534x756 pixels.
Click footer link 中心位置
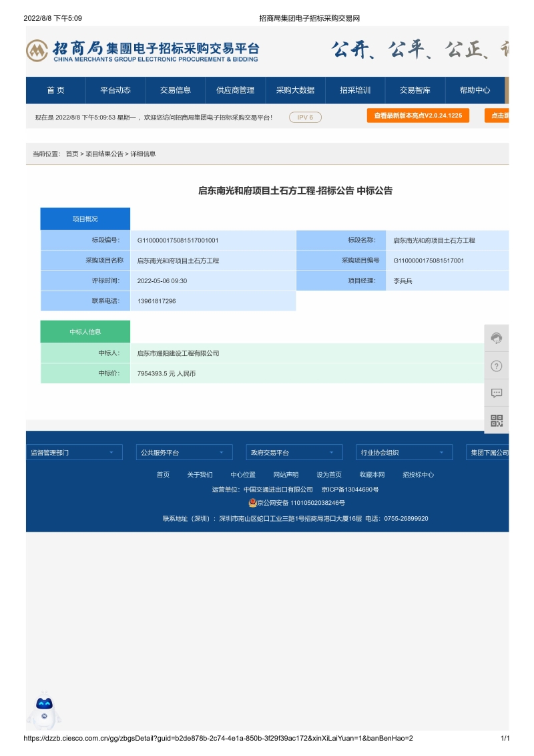tap(243, 475)
